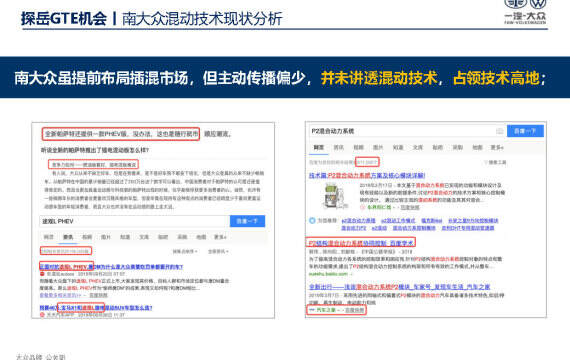Image resolution: width=570 pixels, height=360 pixels.
Task: Open 百度快照 under the first 途观L result
Action: point(99,295)
